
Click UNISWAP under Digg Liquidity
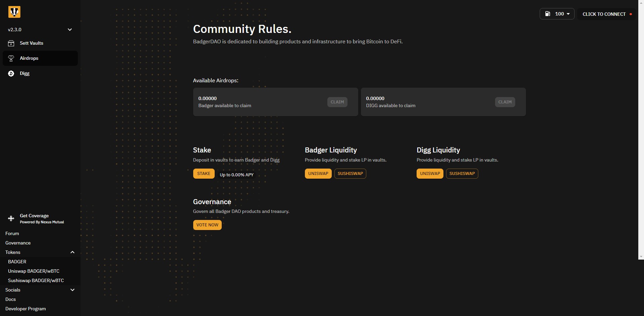[x=430, y=174]
